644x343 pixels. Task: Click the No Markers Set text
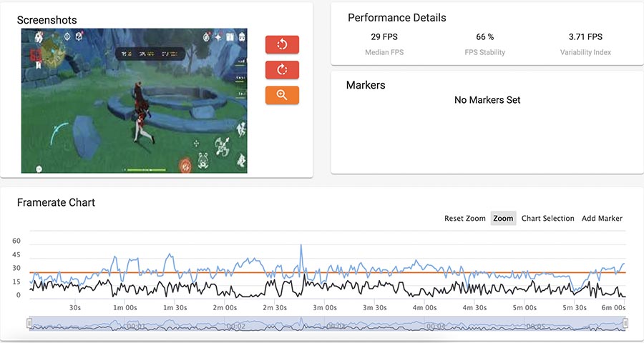[x=487, y=100]
